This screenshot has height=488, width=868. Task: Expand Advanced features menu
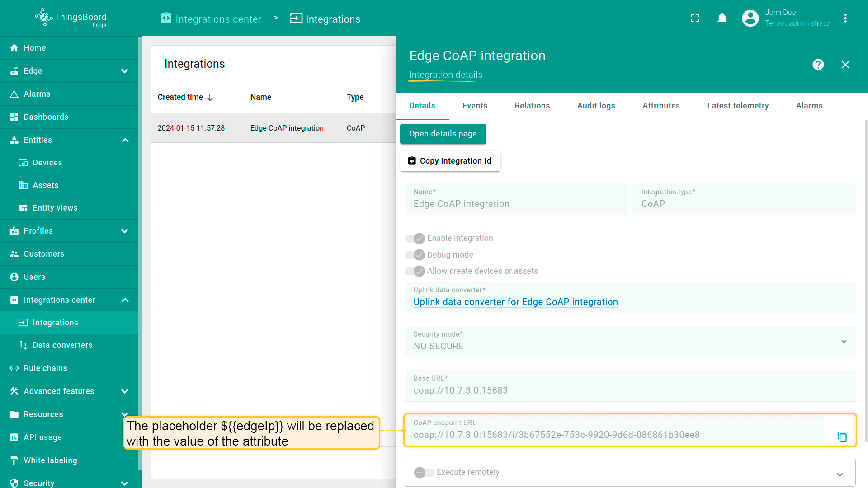[x=125, y=391]
